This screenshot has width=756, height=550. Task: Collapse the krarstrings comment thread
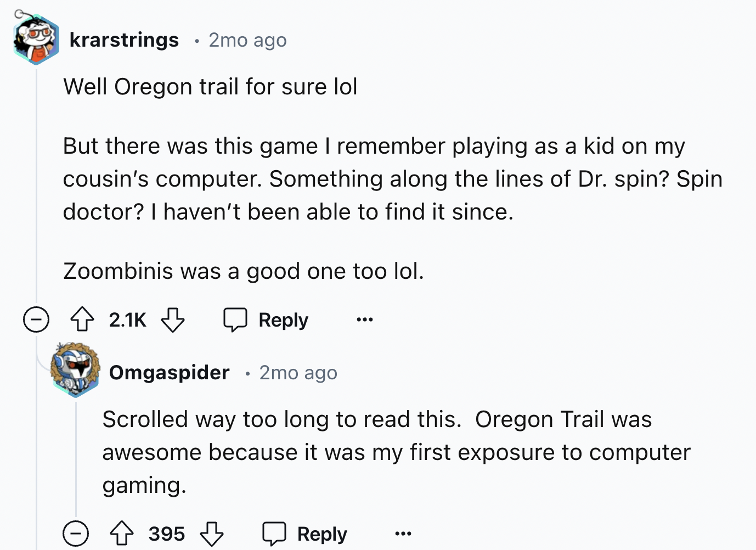(36, 319)
